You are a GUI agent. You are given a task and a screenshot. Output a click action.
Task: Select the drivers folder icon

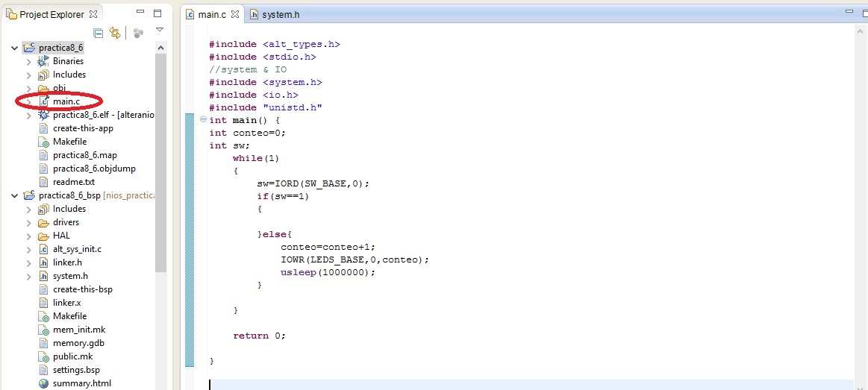pos(43,223)
